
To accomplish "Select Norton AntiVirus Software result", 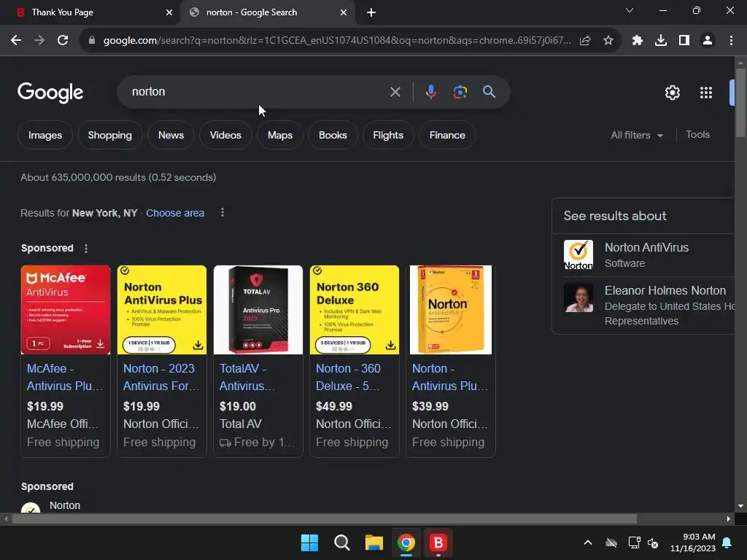I will (x=643, y=255).
